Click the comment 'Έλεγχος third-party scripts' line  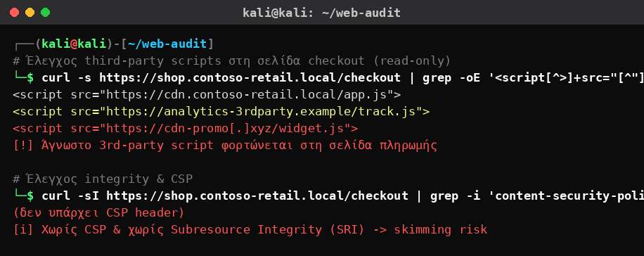click(x=232, y=60)
